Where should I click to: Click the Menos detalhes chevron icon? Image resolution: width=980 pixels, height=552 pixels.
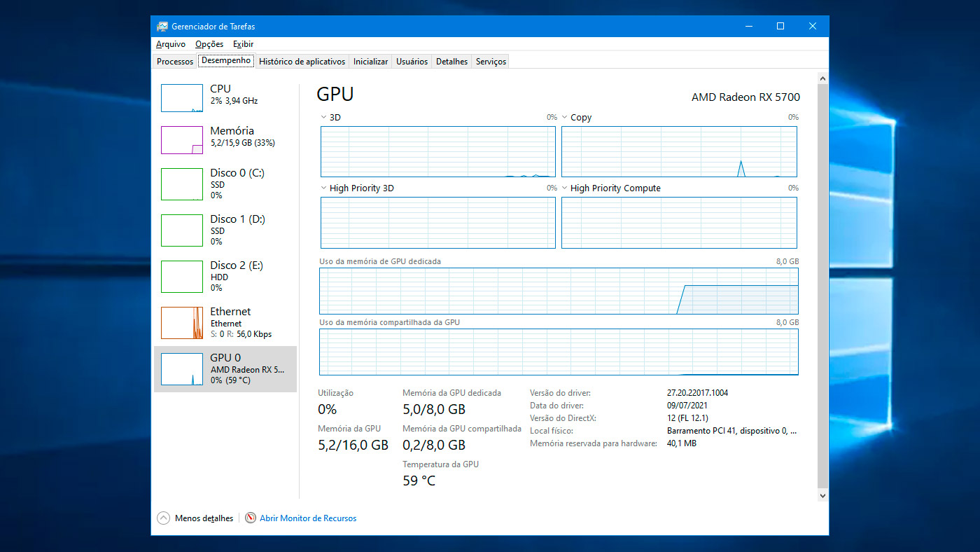pyautogui.click(x=164, y=518)
